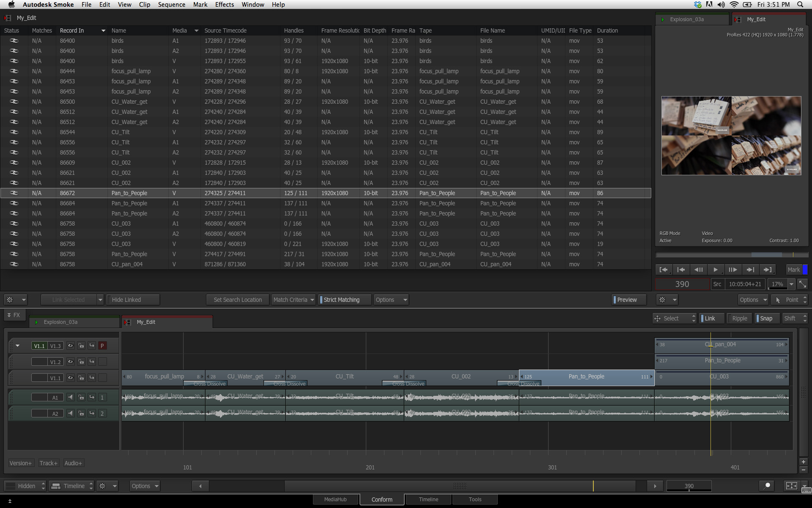Click the patch arrow icon on A2 track
Screen dimensions: 812x508
(92, 413)
